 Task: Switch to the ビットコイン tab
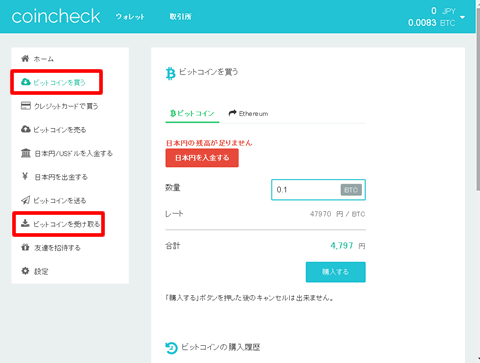[192, 114]
